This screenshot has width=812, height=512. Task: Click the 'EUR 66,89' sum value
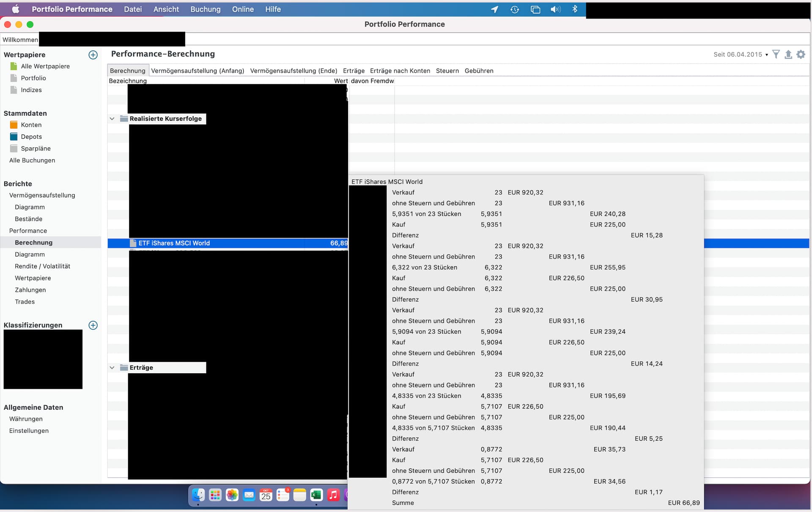coord(684,503)
